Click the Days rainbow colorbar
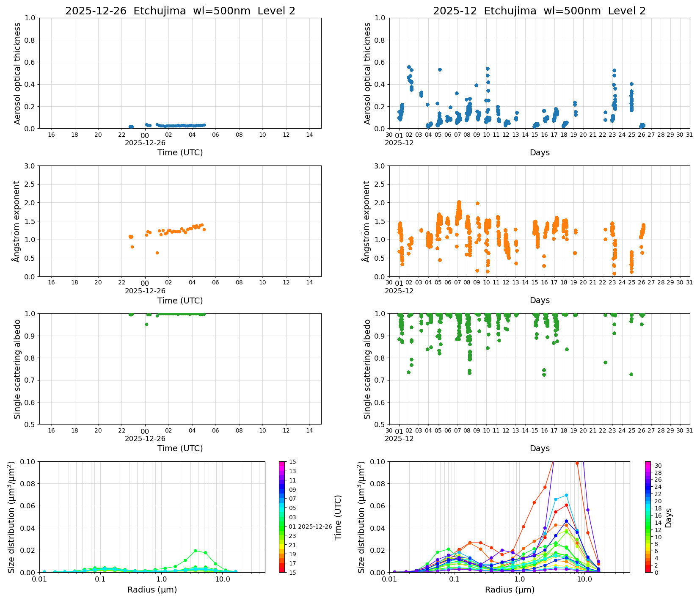 (x=648, y=516)
